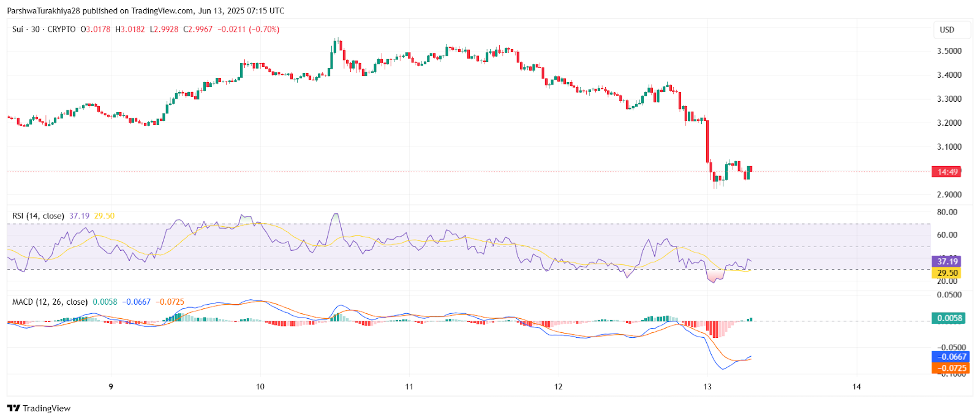Viewport: 980px width, 420px height.
Task: Select the MACD (12, 26, close) legend
Action: click(x=50, y=302)
